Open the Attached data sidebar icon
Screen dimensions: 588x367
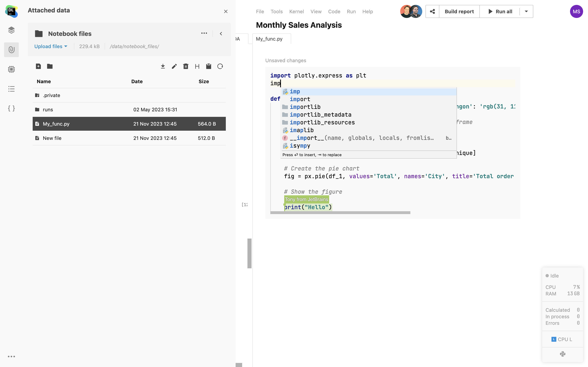pyautogui.click(x=11, y=50)
